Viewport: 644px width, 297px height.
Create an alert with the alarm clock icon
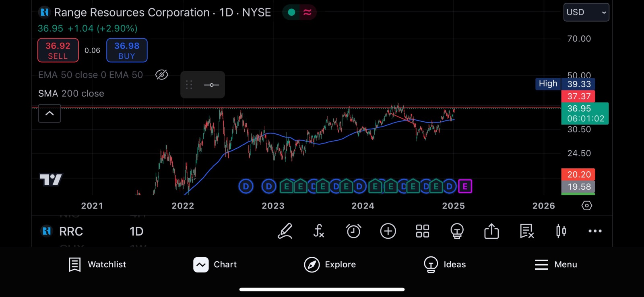[353, 231]
